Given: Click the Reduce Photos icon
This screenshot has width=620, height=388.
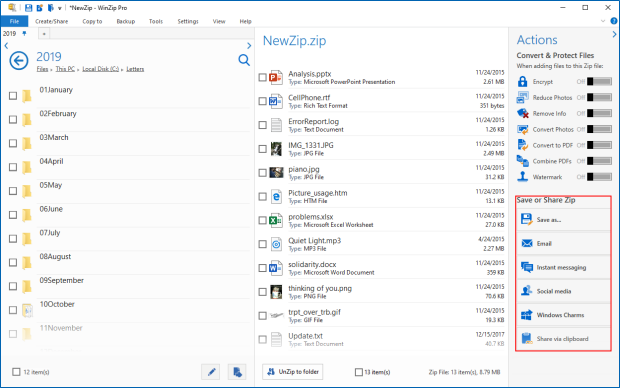Looking at the screenshot, I should pyautogui.click(x=523, y=97).
